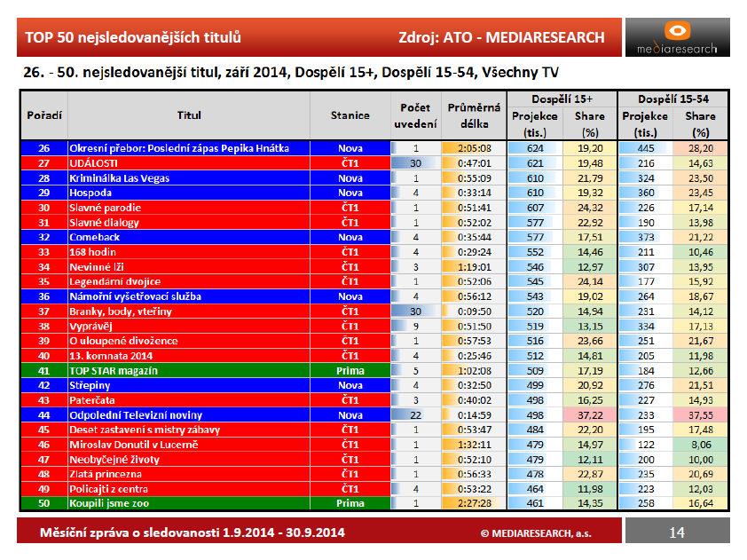Screen dimensions: 747x560
Task: Click the 'Prima' station cell for Koupili jsme zoo
Action: point(350,503)
